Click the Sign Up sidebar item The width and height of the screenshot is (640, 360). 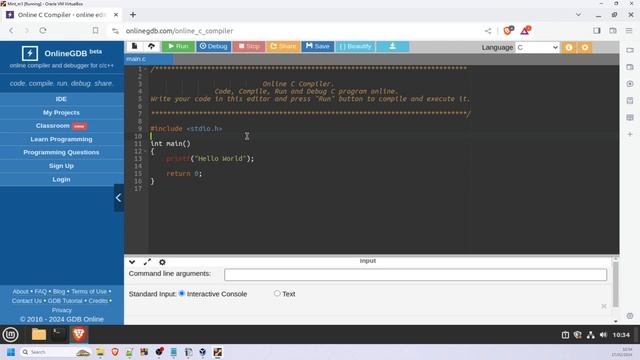click(x=61, y=166)
